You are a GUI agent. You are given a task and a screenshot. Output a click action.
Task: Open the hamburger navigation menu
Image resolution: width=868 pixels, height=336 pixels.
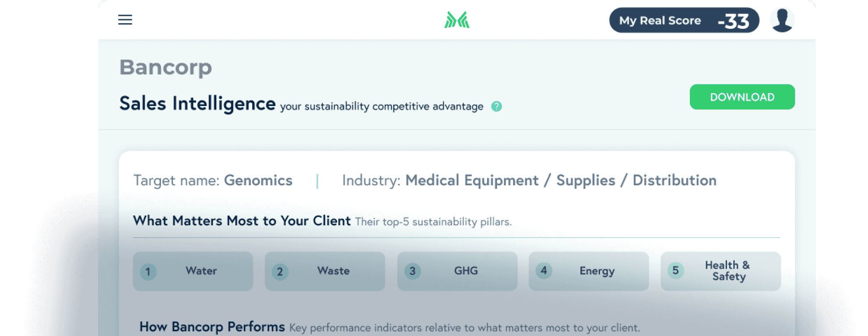point(125,20)
